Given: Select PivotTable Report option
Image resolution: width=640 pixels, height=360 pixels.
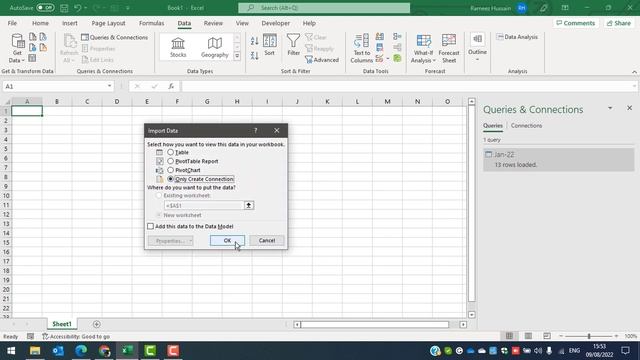Looking at the screenshot, I should pos(170,161).
